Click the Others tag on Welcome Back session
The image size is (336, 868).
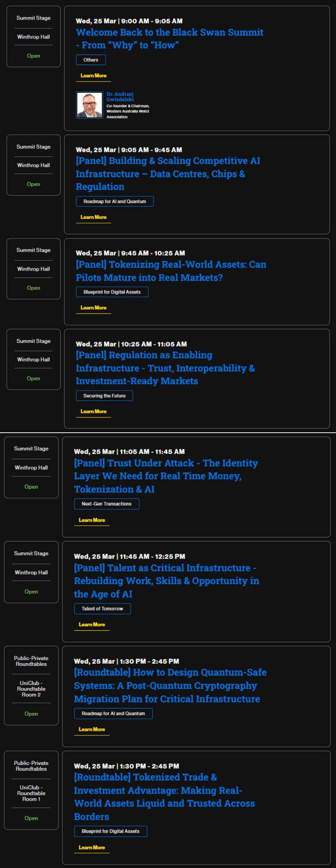click(91, 60)
